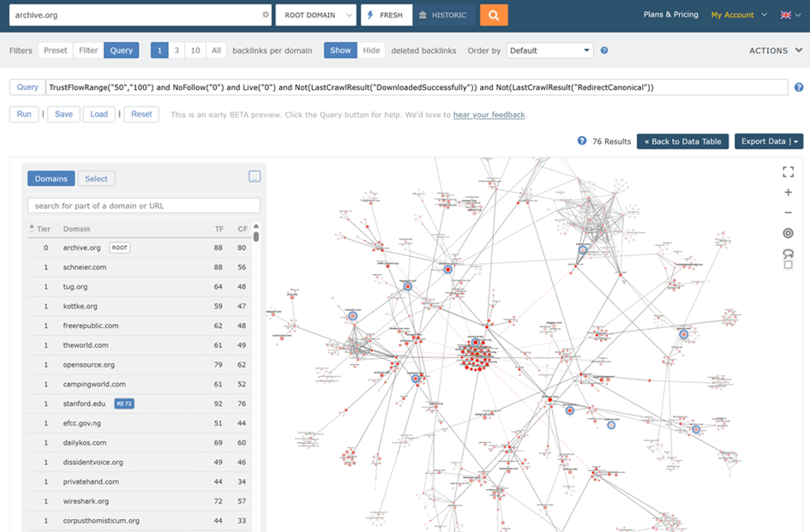Sort by the TF column header
810x532 pixels.
(x=219, y=229)
